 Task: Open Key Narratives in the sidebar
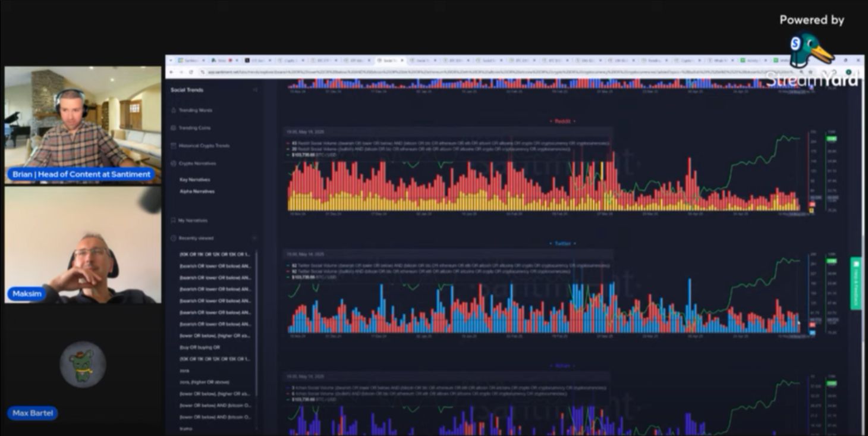click(x=195, y=180)
